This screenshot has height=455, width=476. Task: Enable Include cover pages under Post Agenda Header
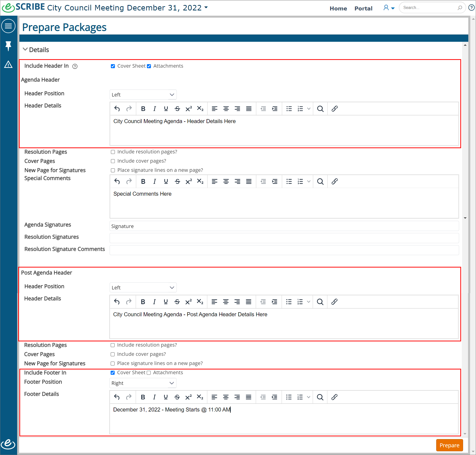(x=113, y=354)
